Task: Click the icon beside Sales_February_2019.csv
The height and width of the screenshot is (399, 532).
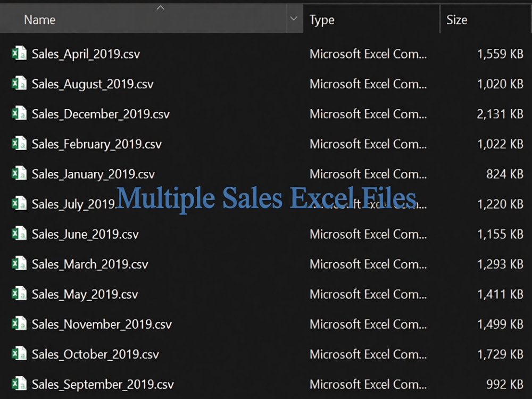Action: (19, 143)
